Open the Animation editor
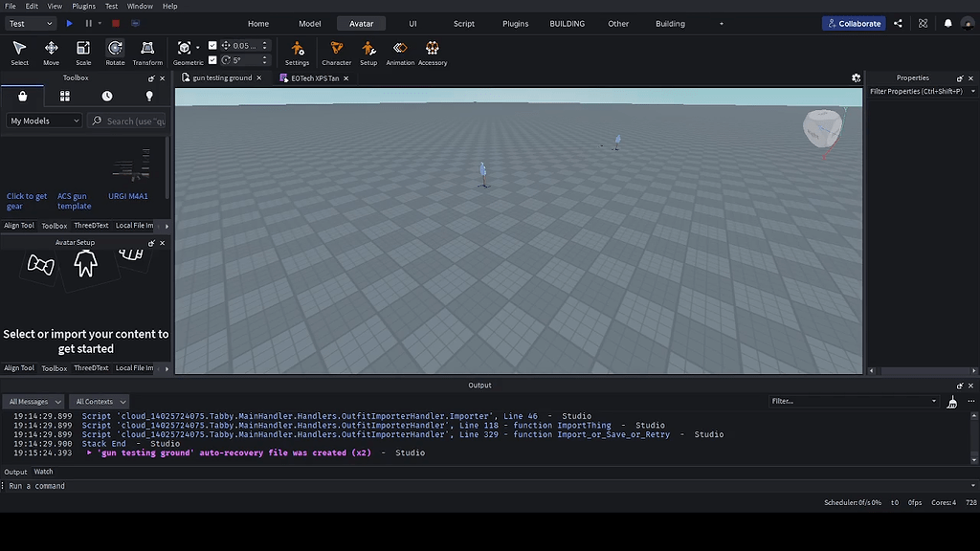The image size is (980, 551). pos(400,54)
